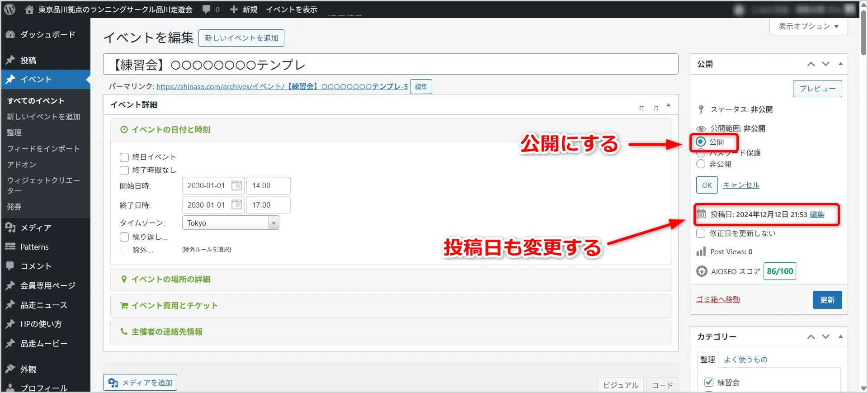Expand the 表示オプション panel
This screenshot has height=393, width=868.
tap(808, 26)
